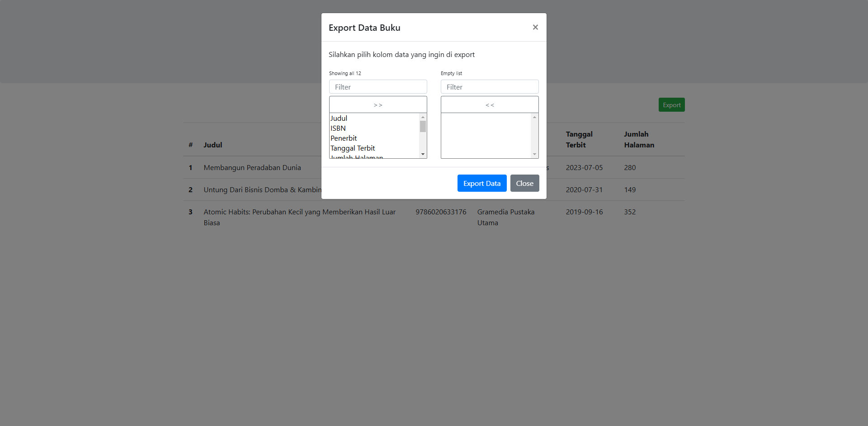Click the Close button in the dialog

524,183
